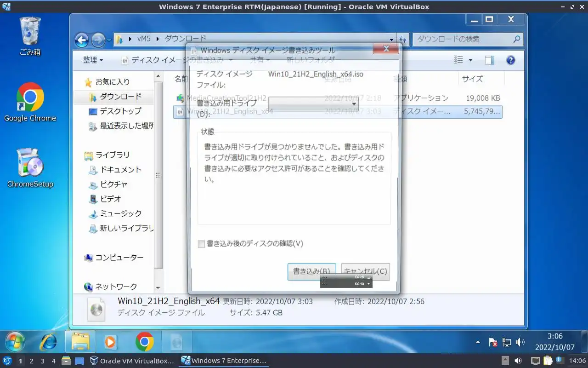The width and height of the screenshot is (588, 368).
Task: Click the host panel volume icon
Action: [x=518, y=361]
